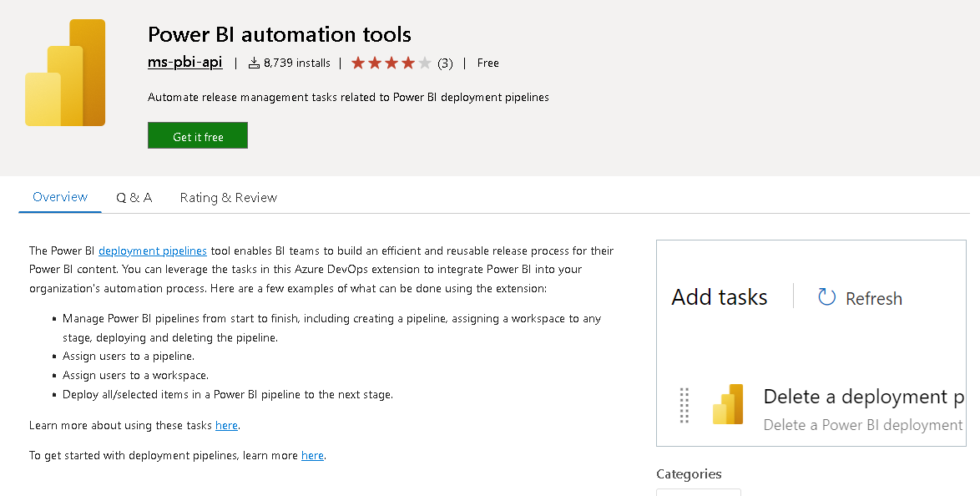Open the ms-pbi-api publisher link
Viewport: 980px width, 496px height.
[184, 63]
